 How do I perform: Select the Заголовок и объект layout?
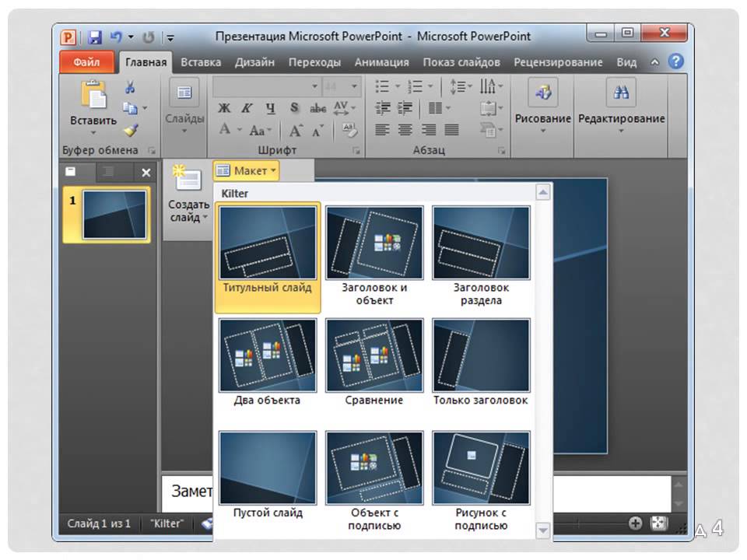[374, 257]
